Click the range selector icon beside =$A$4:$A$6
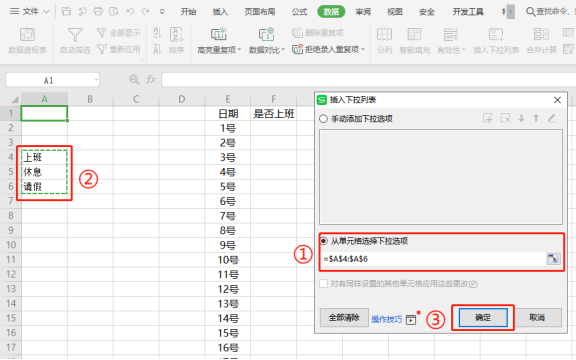576x360 pixels. click(x=553, y=259)
